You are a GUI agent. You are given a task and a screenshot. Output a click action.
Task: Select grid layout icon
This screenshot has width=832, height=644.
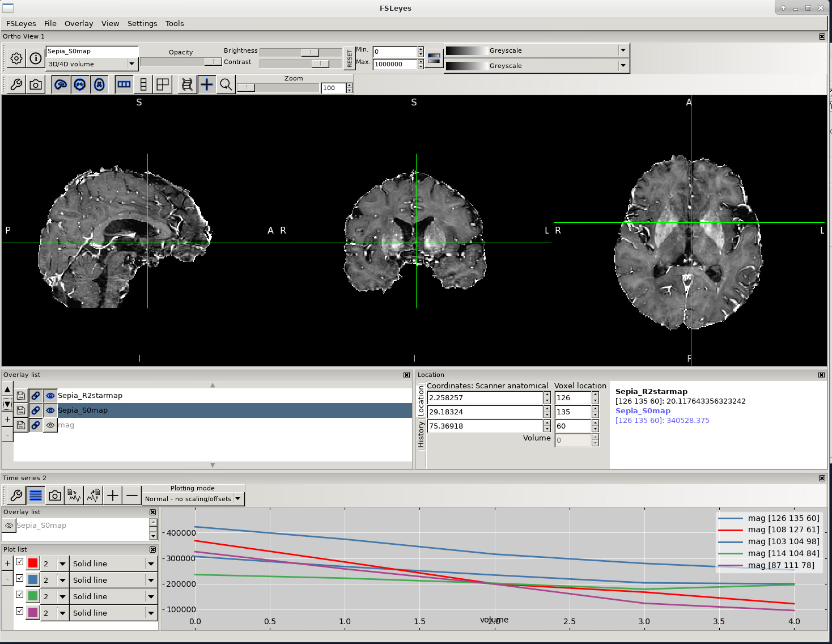coord(163,84)
